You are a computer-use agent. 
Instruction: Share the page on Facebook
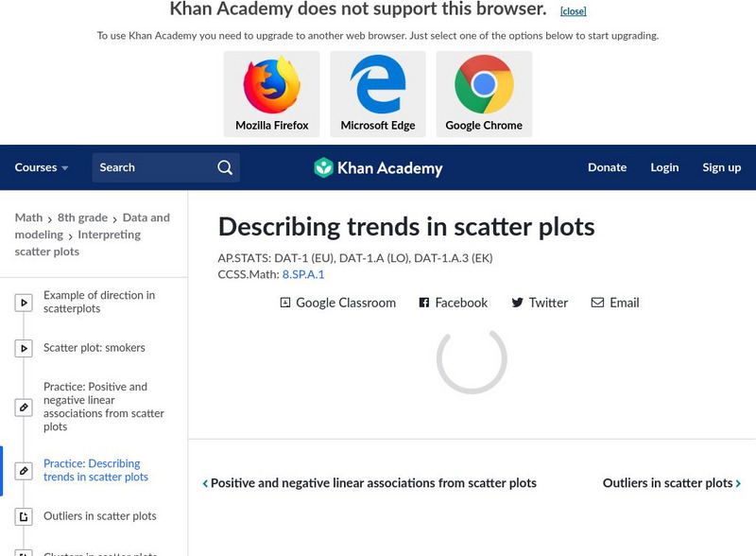click(x=453, y=303)
